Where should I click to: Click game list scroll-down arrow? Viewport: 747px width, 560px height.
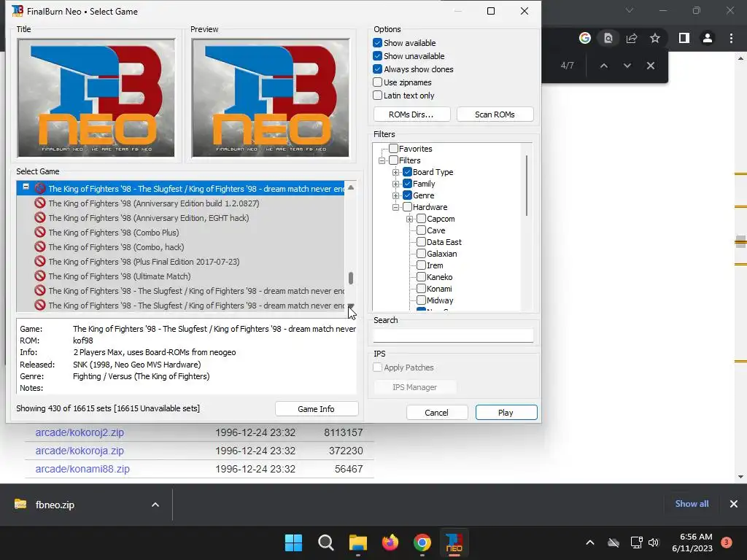click(351, 306)
